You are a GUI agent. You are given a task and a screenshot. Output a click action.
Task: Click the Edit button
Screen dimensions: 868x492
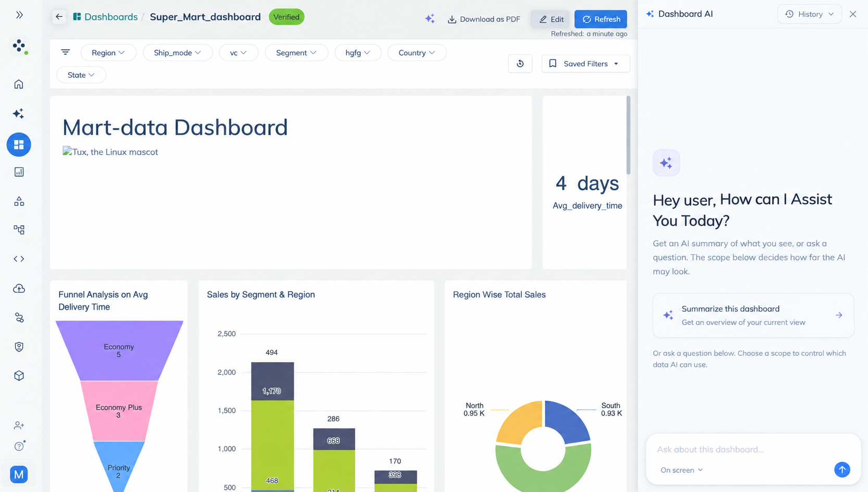[551, 19]
